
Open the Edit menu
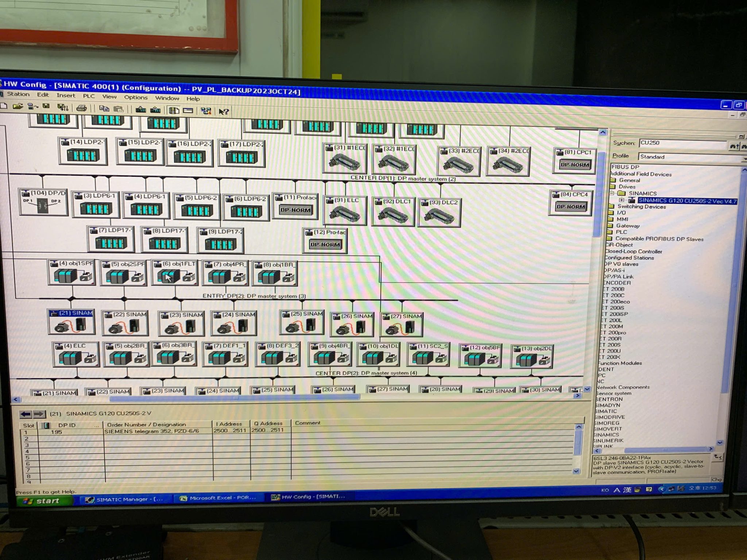tap(43, 95)
